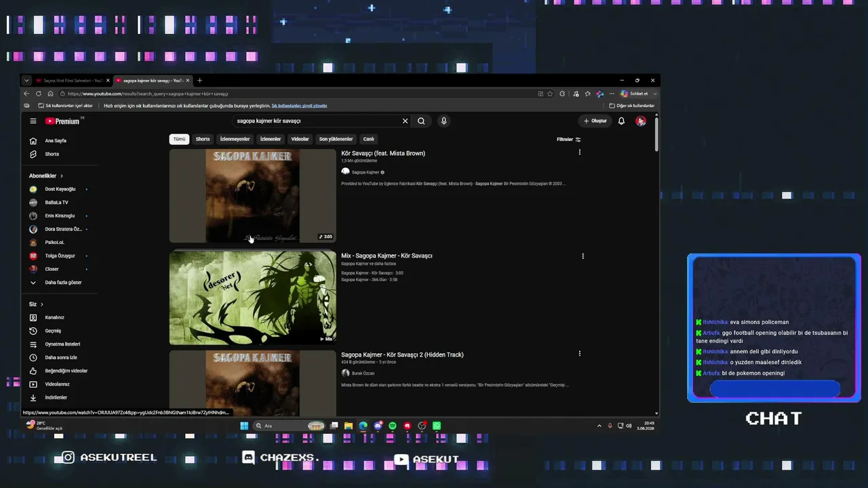Click the Sık kullanılanları şimdi yönetin link
This screenshot has width=868, height=488.
[x=299, y=106]
